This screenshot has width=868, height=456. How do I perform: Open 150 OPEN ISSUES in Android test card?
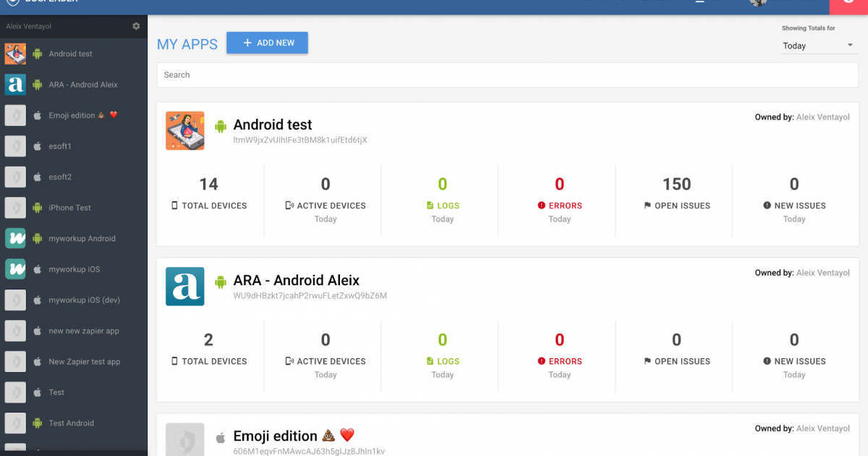[677, 194]
